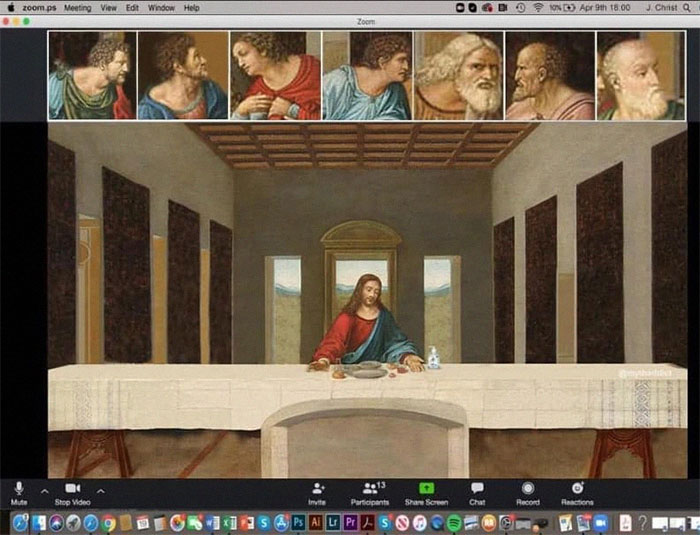Open Spotify in the dock
700x535 pixels.
[x=453, y=522]
